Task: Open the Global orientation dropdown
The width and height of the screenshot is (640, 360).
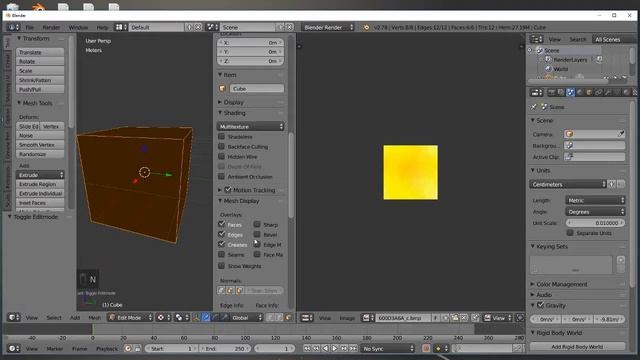Action: pos(246,317)
